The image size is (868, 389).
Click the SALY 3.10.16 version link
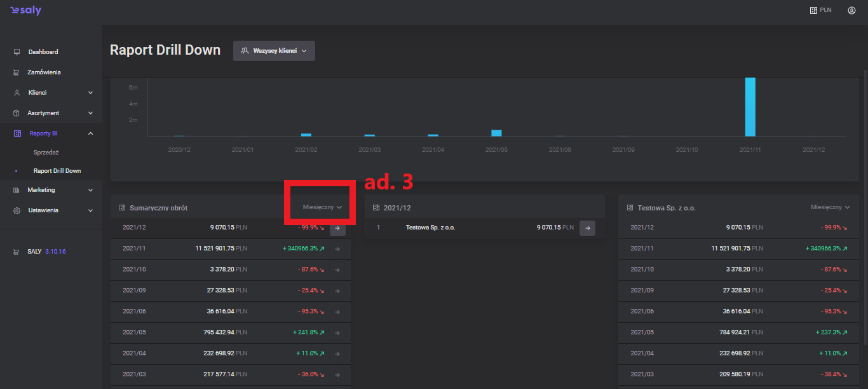(46, 252)
